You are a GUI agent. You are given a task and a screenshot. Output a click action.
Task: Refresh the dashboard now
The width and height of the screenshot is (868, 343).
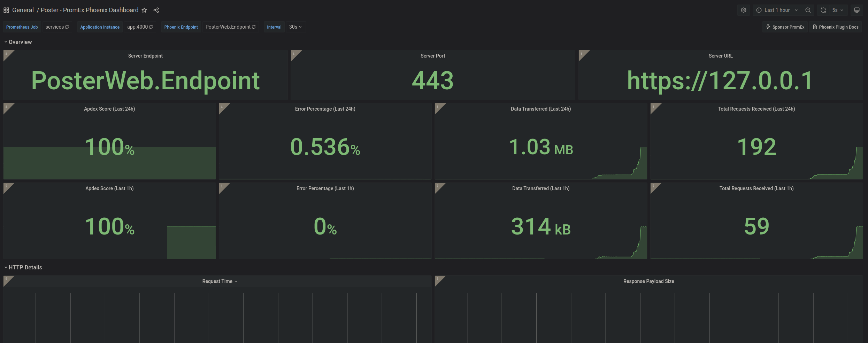pyautogui.click(x=823, y=10)
